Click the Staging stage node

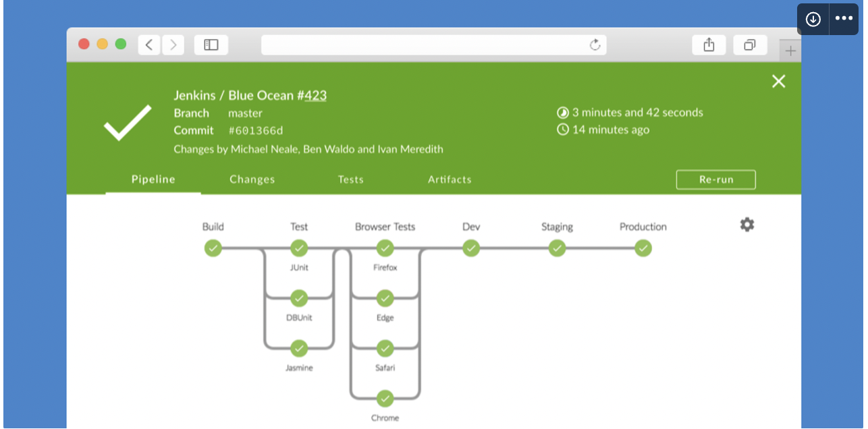(557, 248)
